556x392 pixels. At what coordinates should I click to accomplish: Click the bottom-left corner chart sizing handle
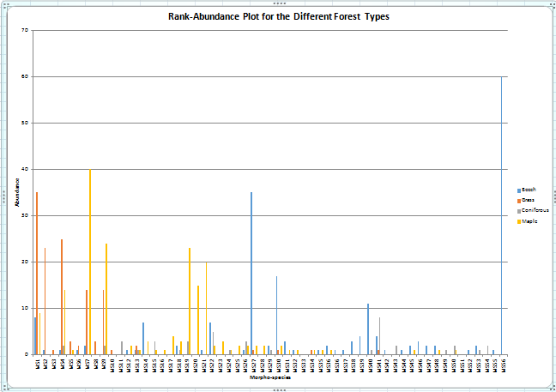coord(5,388)
